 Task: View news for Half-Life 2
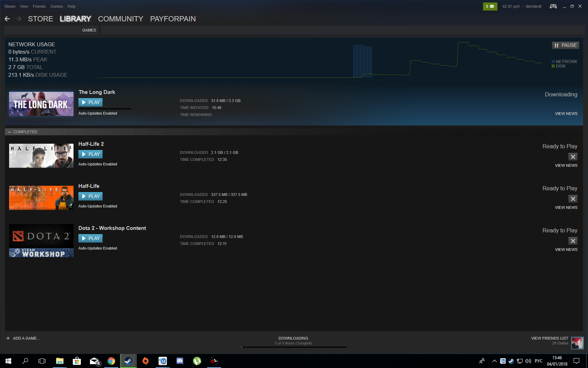point(566,165)
